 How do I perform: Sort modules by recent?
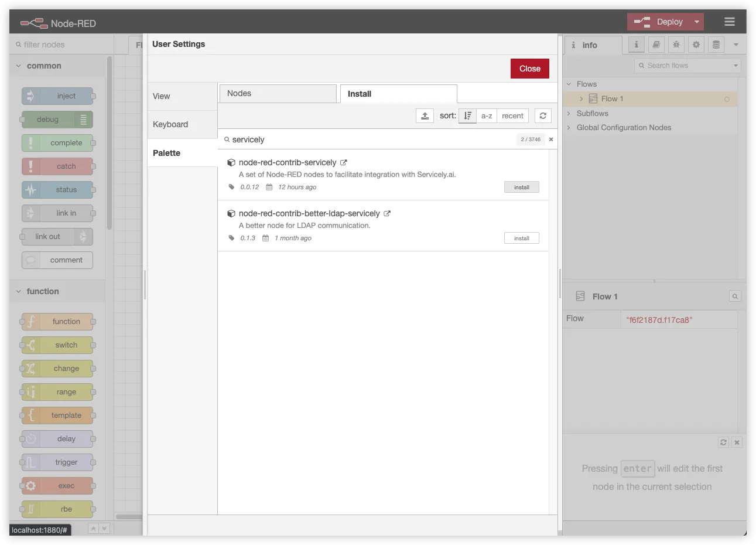point(512,115)
